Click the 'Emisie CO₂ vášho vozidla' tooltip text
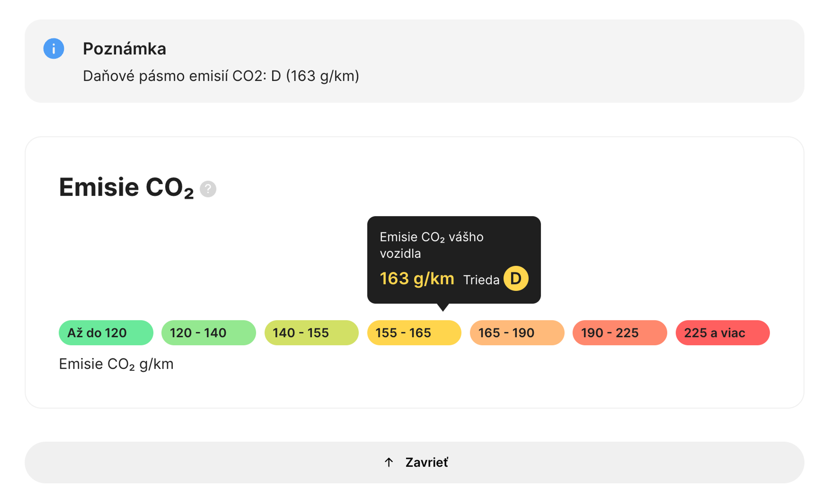Viewport: 828px width, 504px height. [x=432, y=245]
